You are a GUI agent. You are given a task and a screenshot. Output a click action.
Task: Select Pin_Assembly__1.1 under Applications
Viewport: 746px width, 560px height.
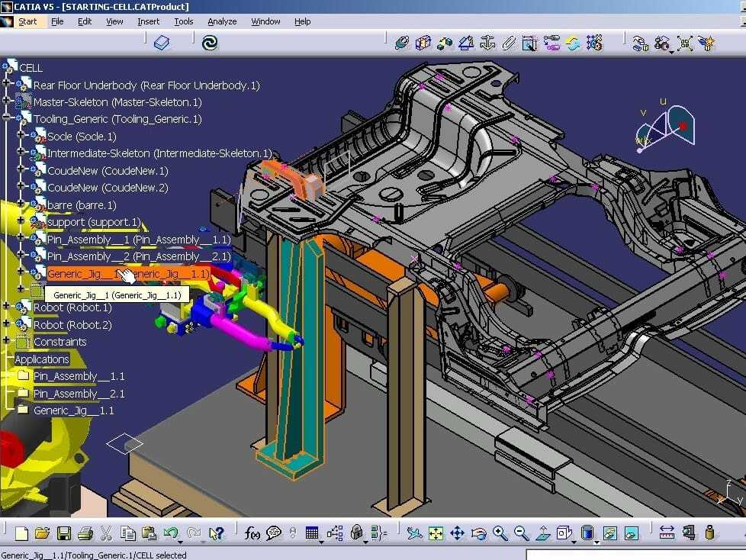coord(79,376)
